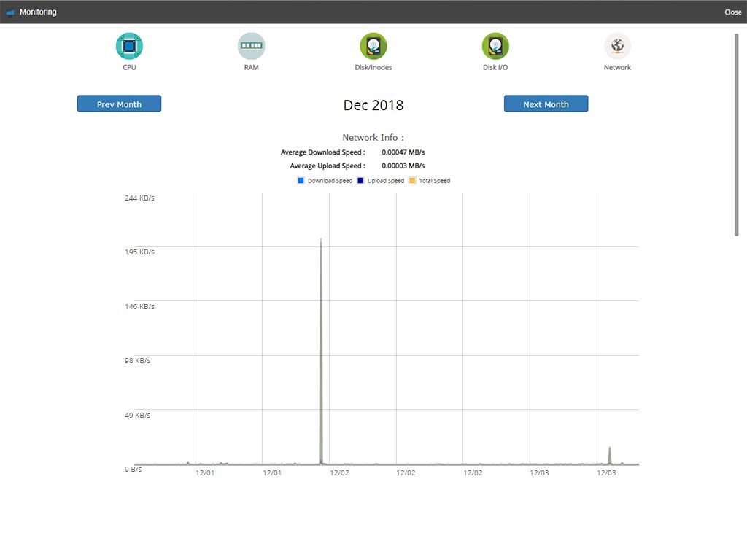The width and height of the screenshot is (747, 560).
Task: Click the vertical scrollbar thumb on the right
Action: click(x=736, y=135)
